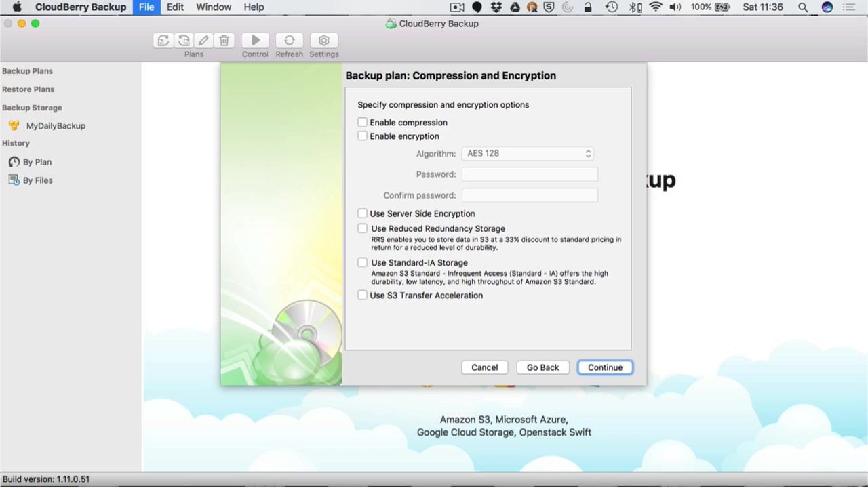Tick the Enable encryption checkbox
The image size is (868, 488).
click(x=363, y=136)
